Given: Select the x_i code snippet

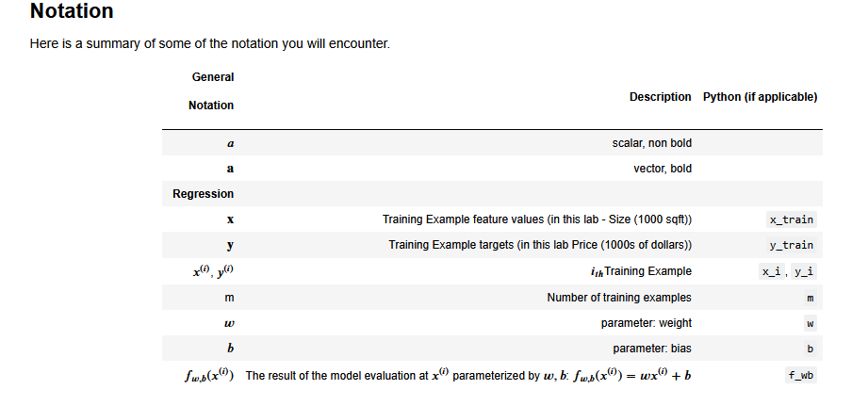Looking at the screenshot, I should [x=774, y=271].
